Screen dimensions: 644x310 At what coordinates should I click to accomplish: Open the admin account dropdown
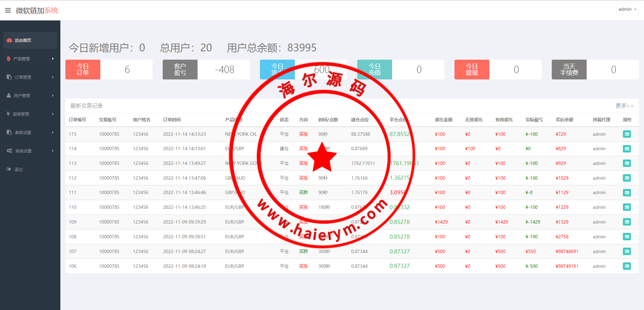click(627, 9)
